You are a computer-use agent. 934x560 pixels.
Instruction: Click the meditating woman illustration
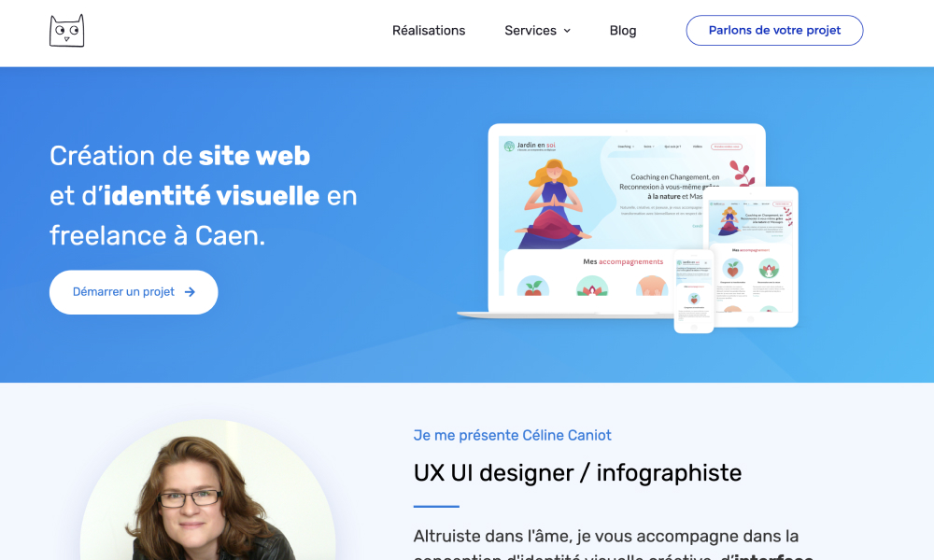pyautogui.click(x=553, y=203)
